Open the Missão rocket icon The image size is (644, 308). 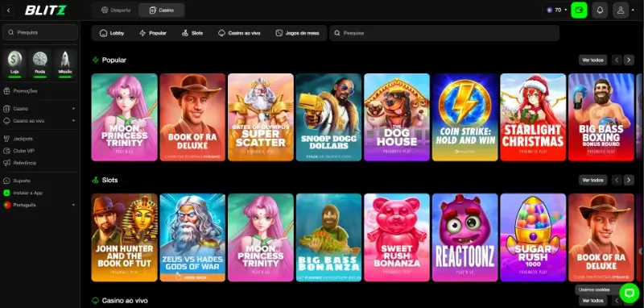(x=65, y=64)
